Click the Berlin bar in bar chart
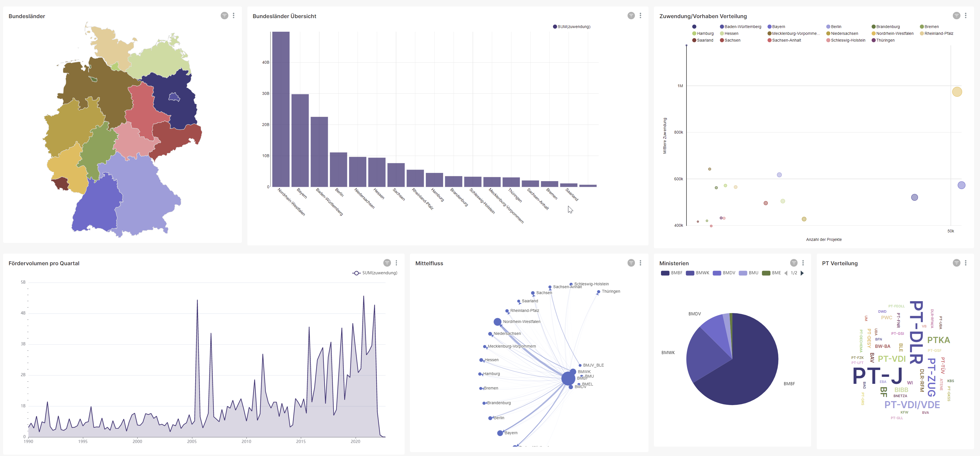The width and height of the screenshot is (980, 456). click(x=338, y=170)
